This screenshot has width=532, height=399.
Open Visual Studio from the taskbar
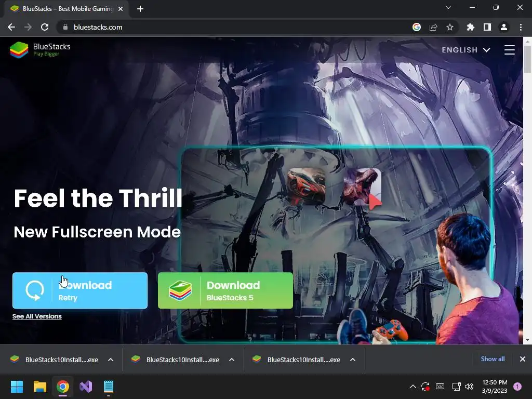[86, 387]
